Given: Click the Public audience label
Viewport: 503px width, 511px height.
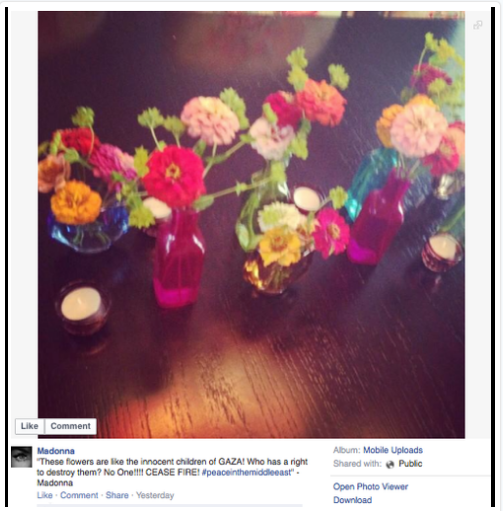Looking at the screenshot, I should click(x=410, y=464).
